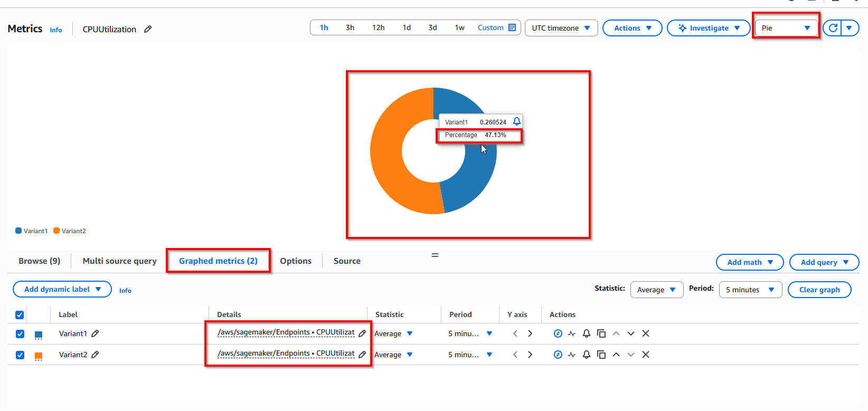Toggle the select-all metrics checkbox
Viewport: 868px width, 411px height.
pyautogui.click(x=20, y=315)
